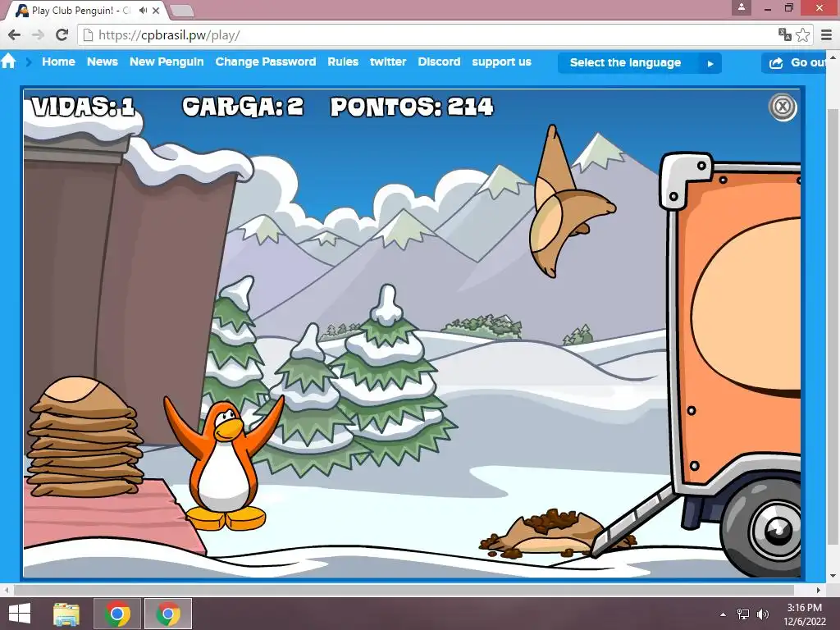Open the Discord navigation link
The width and height of the screenshot is (840, 630).
[x=440, y=62]
